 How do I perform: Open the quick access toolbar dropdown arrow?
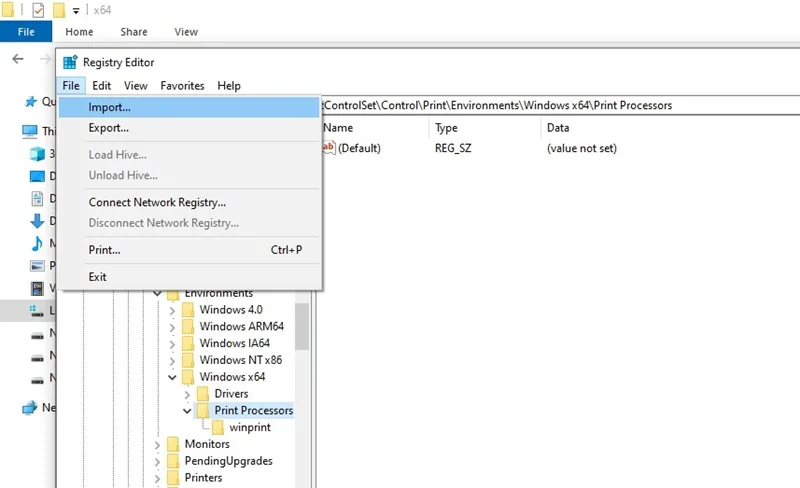click(x=76, y=11)
